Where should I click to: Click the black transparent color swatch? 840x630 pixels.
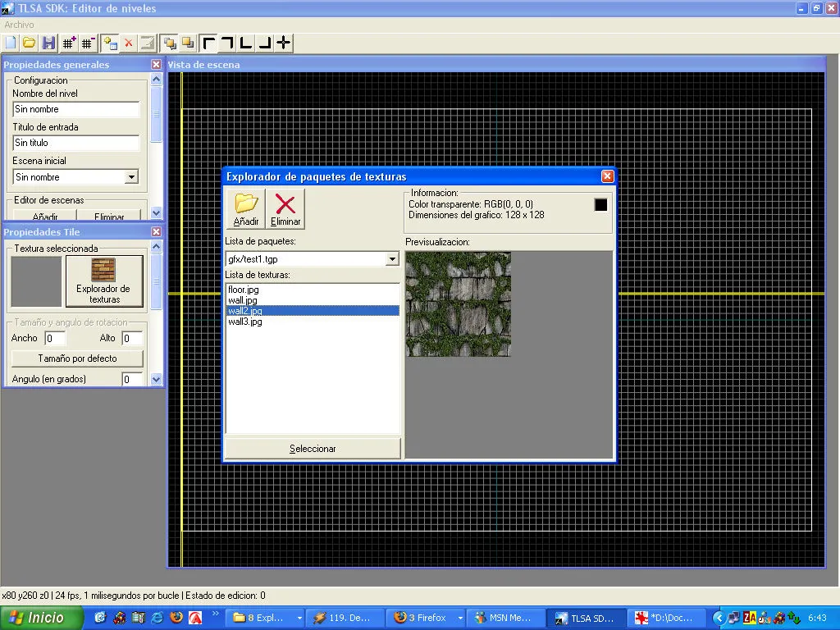tap(600, 205)
